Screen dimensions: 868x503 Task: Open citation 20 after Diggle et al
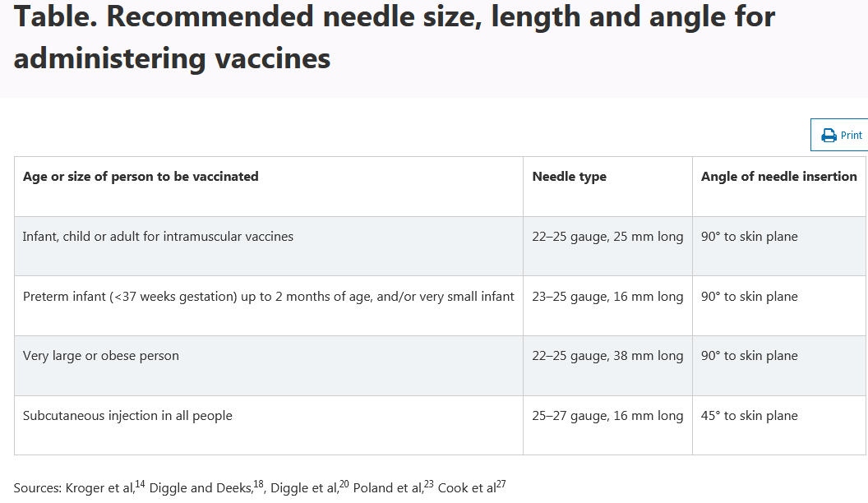[x=344, y=484]
